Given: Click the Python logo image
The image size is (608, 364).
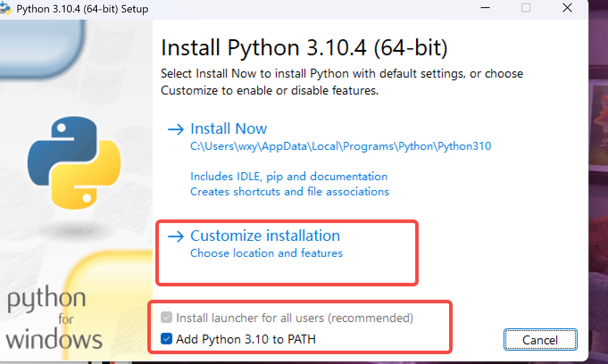Looking at the screenshot, I should click(74, 164).
